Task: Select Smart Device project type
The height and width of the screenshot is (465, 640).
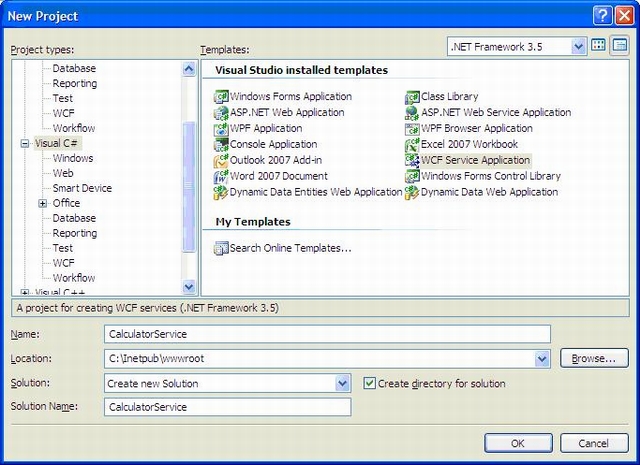Action: pos(82,188)
